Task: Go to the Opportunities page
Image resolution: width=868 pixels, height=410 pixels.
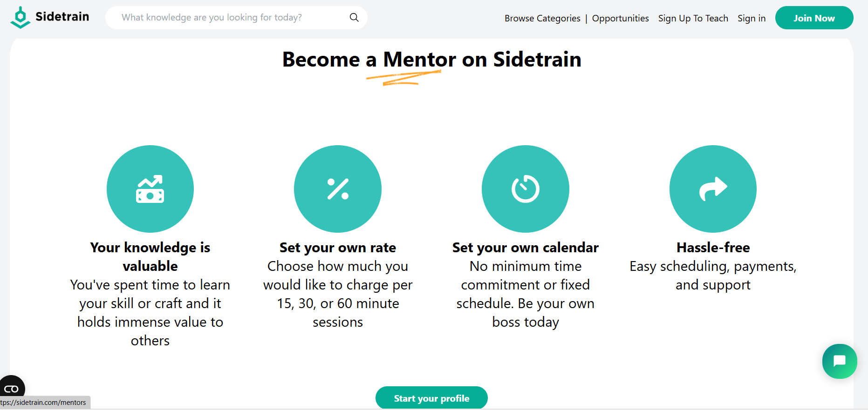Action: [x=620, y=18]
